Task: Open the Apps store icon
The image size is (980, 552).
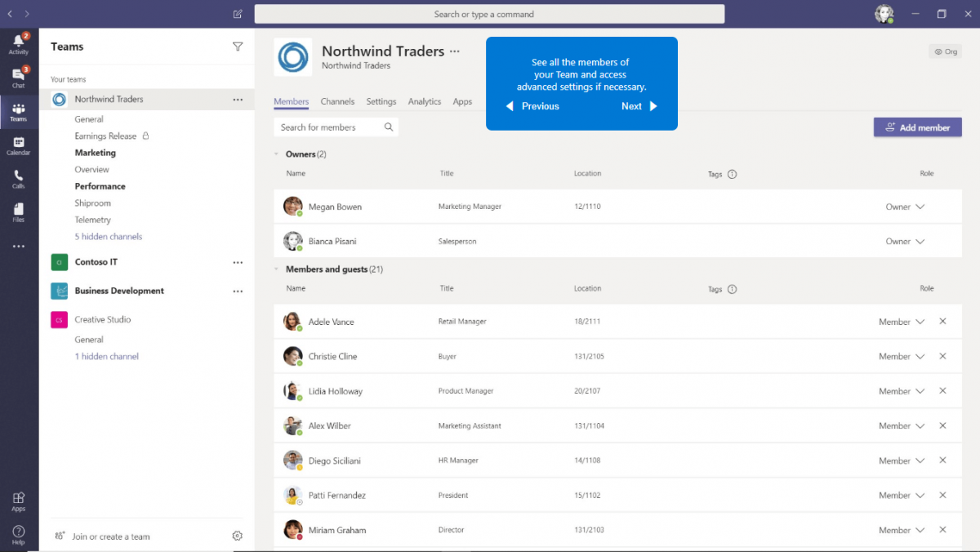Action: tap(18, 501)
